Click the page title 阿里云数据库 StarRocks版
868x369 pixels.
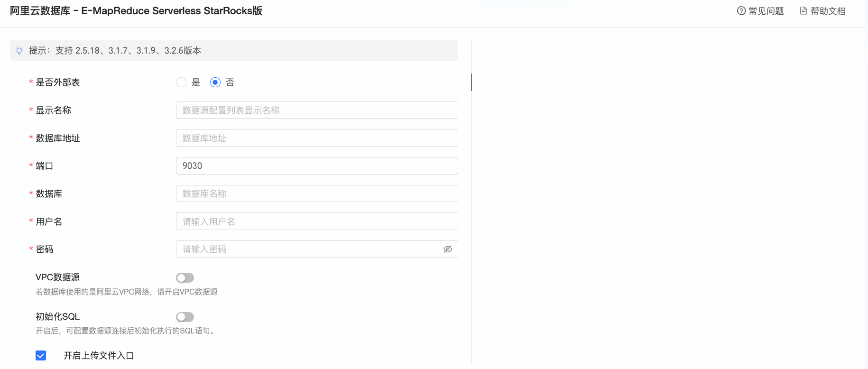[x=136, y=11]
